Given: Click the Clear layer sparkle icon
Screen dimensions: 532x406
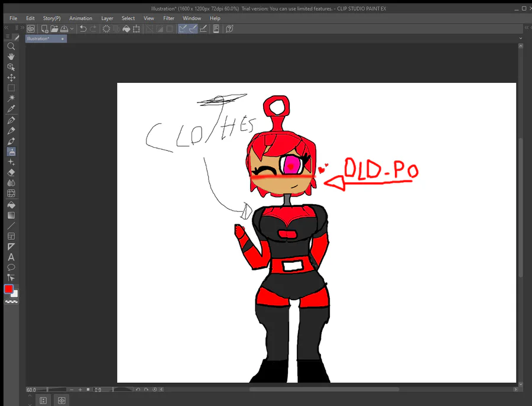Looking at the screenshot, I should point(106,29).
